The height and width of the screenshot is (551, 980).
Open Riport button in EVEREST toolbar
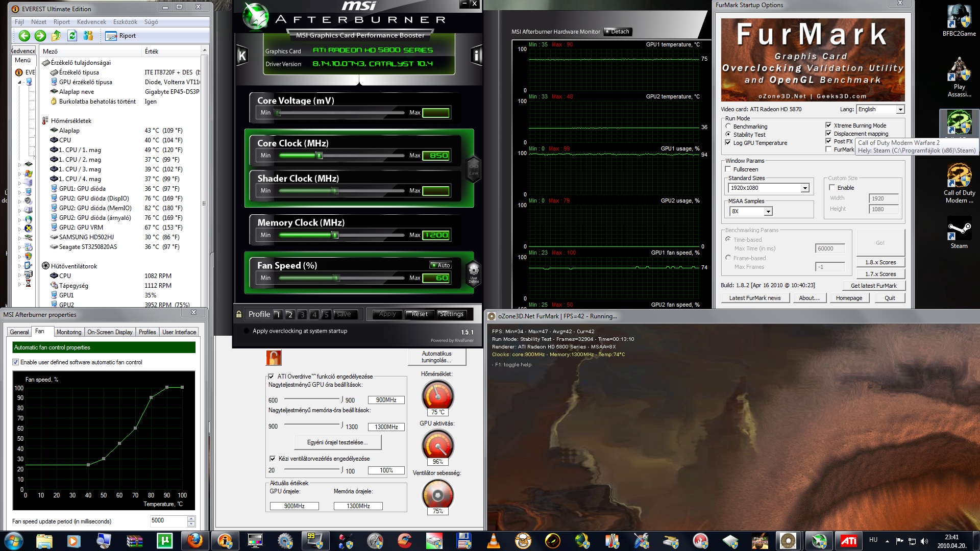121,36
